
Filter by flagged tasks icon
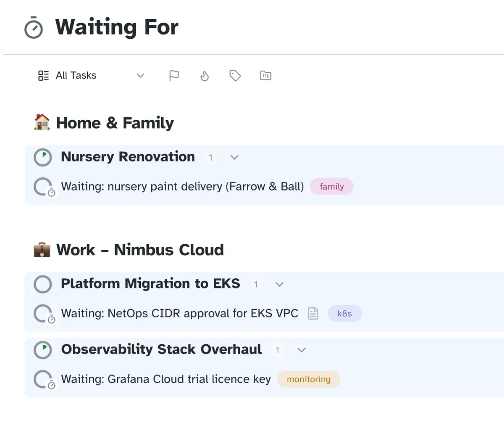coord(174,76)
